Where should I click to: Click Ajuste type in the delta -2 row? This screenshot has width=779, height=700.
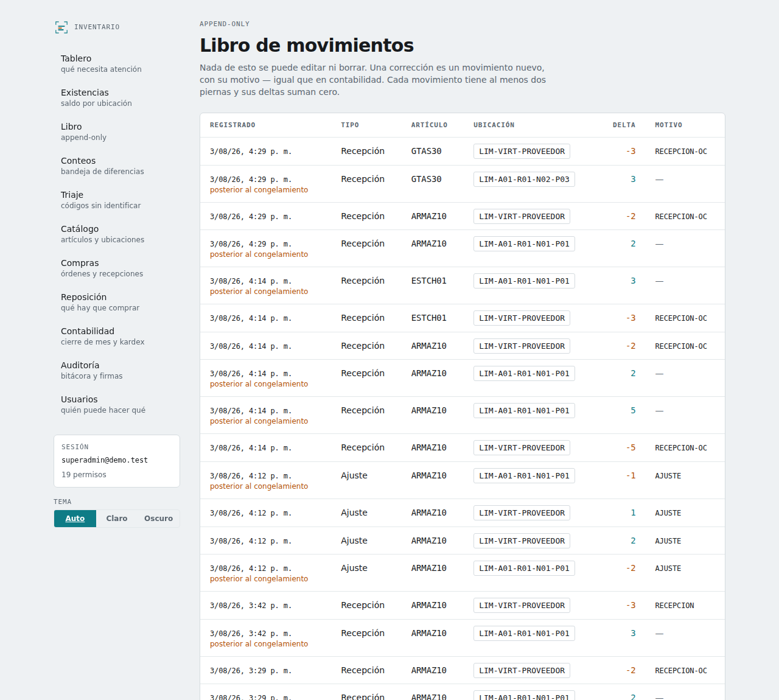[x=354, y=569]
